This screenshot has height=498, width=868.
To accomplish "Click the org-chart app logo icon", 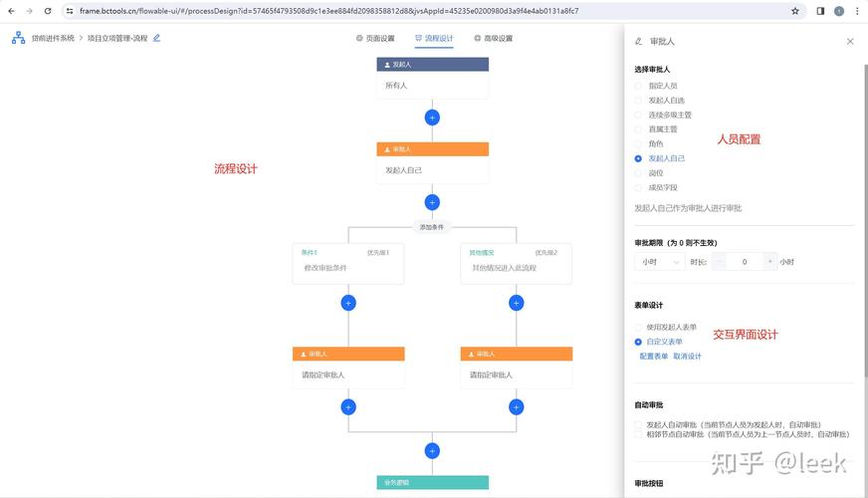I will pyautogui.click(x=18, y=38).
